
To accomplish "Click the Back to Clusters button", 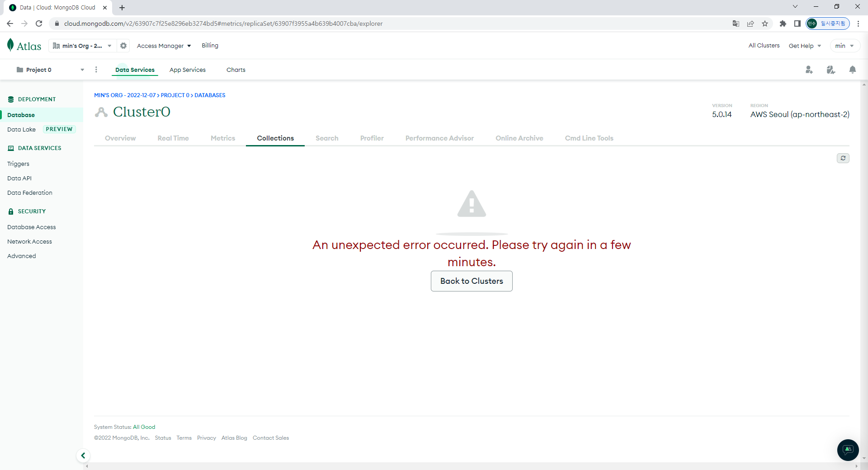I will [472, 281].
